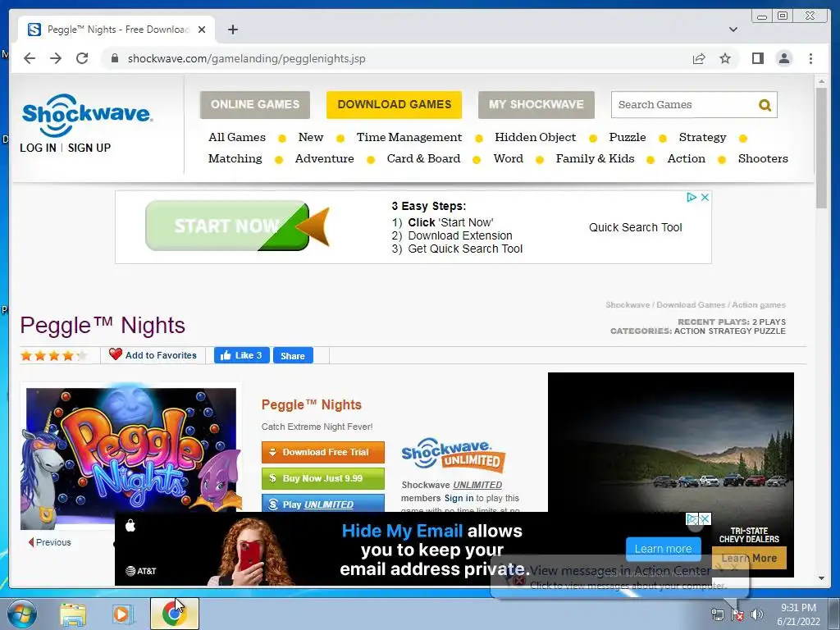Screen dimensions: 840x630
Task: Click the Action Center flag icon
Action: point(737,614)
